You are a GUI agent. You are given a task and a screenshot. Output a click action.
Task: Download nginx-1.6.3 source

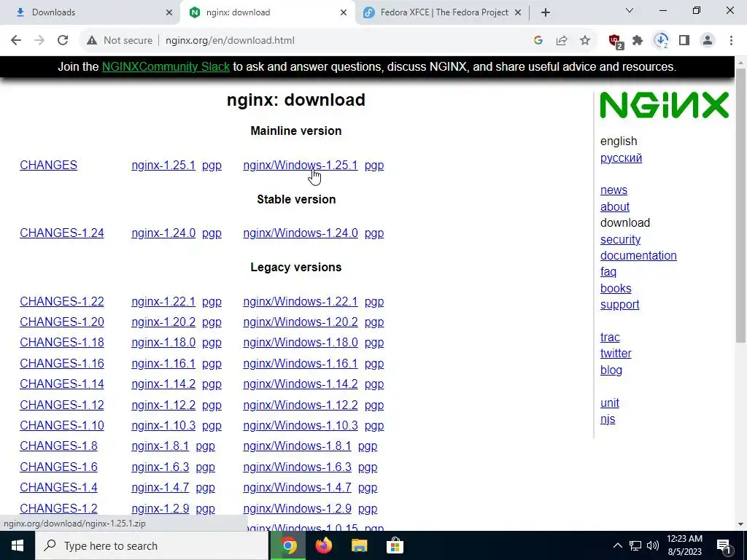[x=160, y=467]
